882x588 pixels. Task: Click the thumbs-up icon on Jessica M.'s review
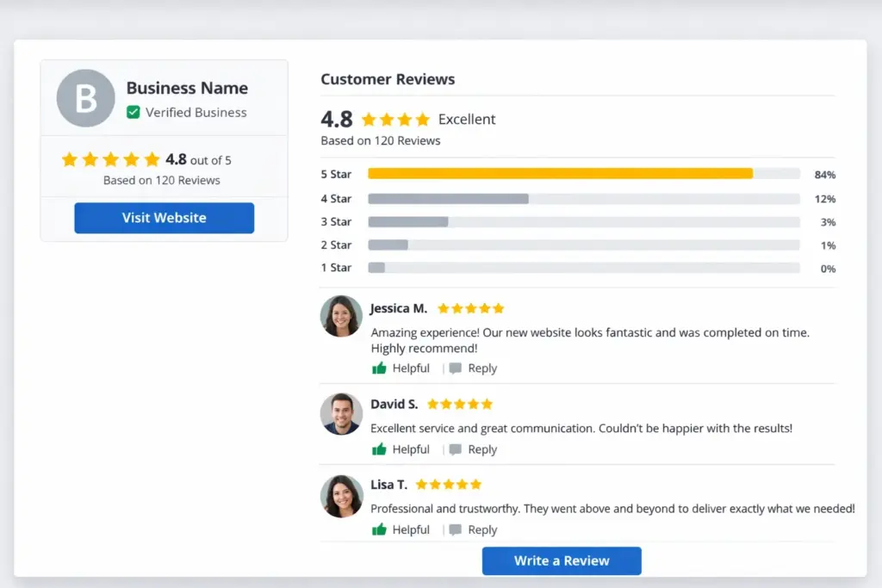coord(379,368)
